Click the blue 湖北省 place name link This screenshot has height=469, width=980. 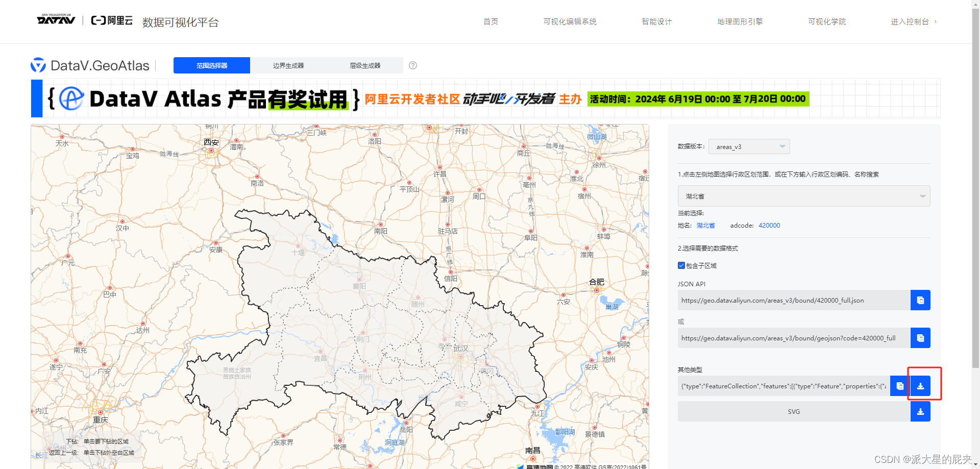point(706,226)
